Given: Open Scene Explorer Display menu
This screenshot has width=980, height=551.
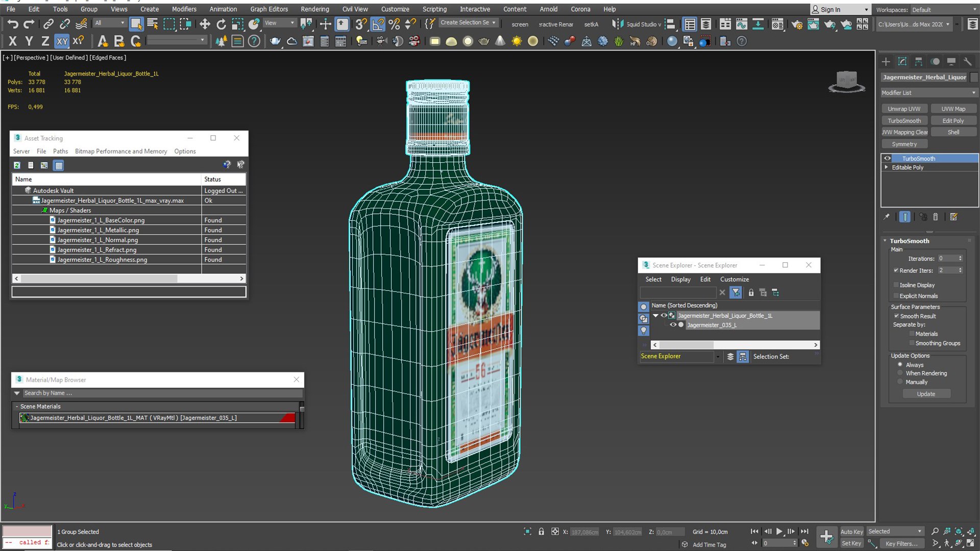Looking at the screenshot, I should (680, 280).
